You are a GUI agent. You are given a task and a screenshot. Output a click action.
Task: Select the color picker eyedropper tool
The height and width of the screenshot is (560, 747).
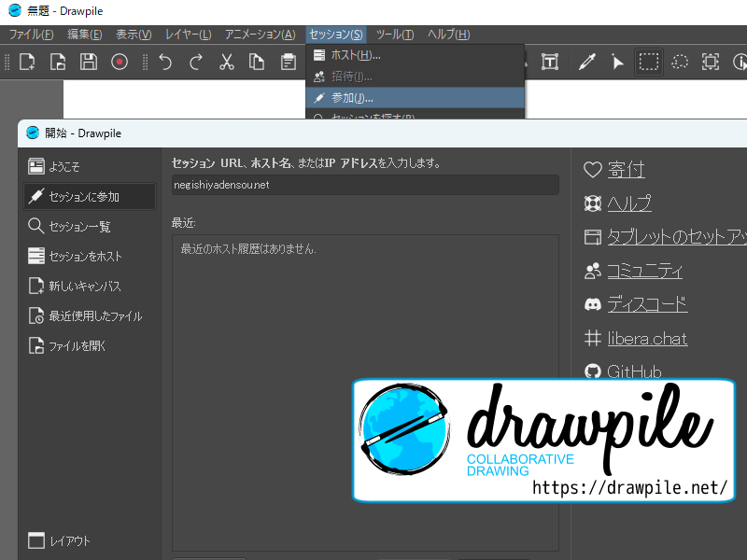pyautogui.click(x=587, y=62)
